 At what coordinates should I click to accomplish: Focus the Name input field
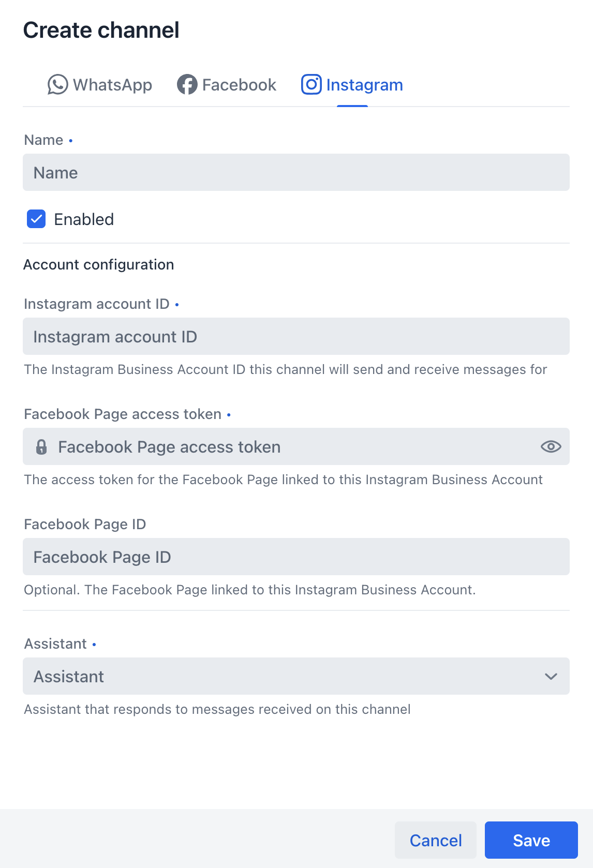pyautogui.click(x=296, y=172)
